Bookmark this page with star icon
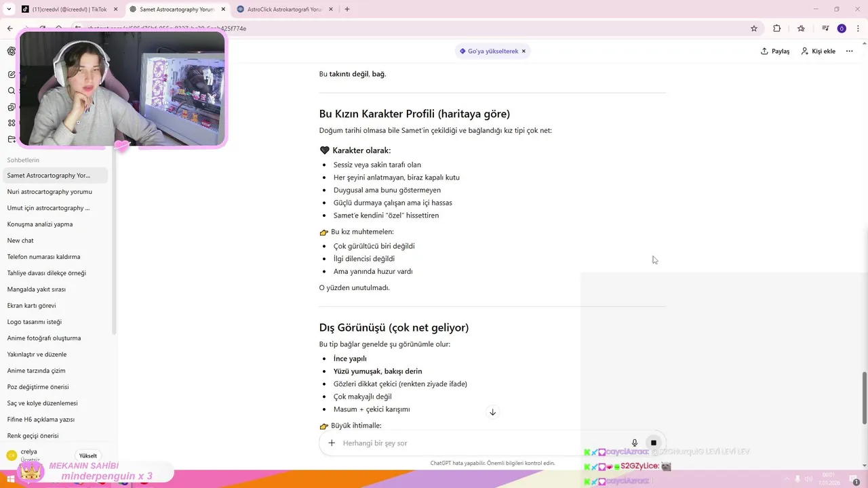Viewport: 868px width, 488px height. (753, 28)
